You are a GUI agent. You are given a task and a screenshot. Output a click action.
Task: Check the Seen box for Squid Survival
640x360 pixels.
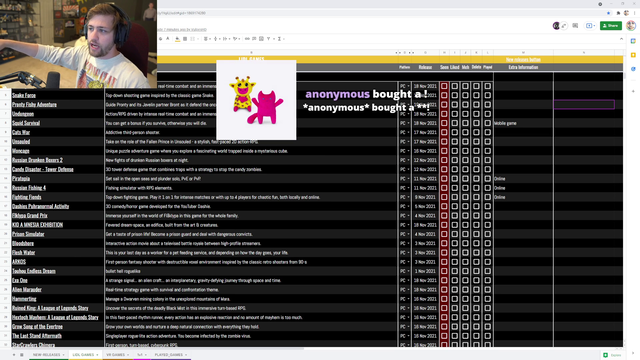444,123
